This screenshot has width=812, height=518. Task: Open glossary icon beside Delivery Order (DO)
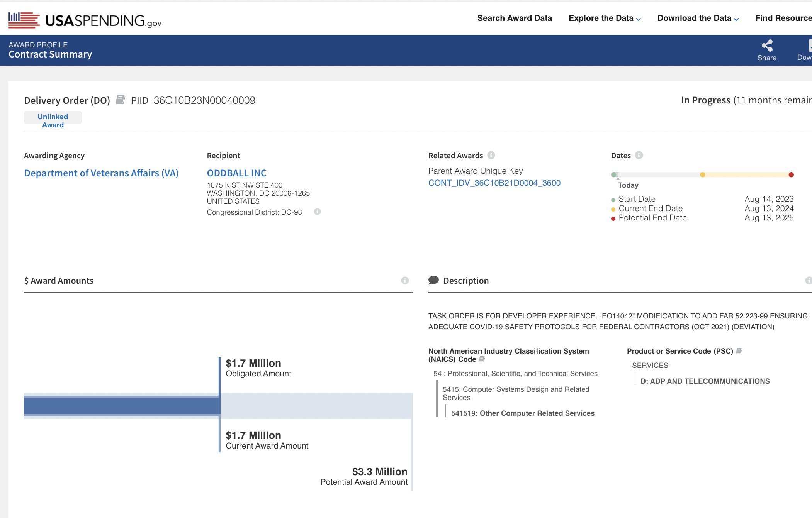[121, 100]
